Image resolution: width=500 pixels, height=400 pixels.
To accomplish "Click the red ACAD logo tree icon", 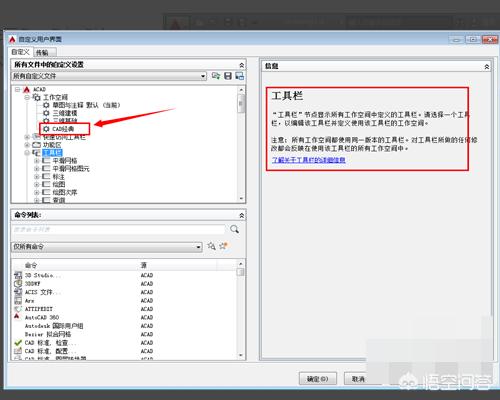I will point(27,89).
